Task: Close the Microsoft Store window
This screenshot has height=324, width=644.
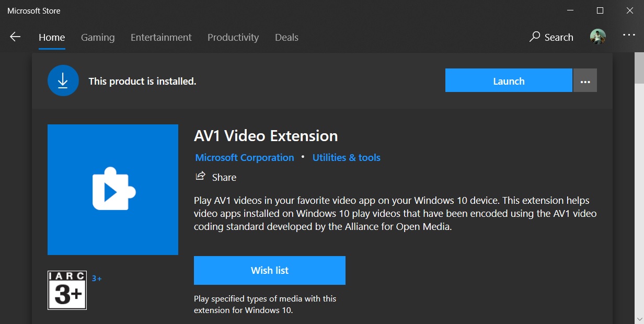Action: click(x=629, y=10)
